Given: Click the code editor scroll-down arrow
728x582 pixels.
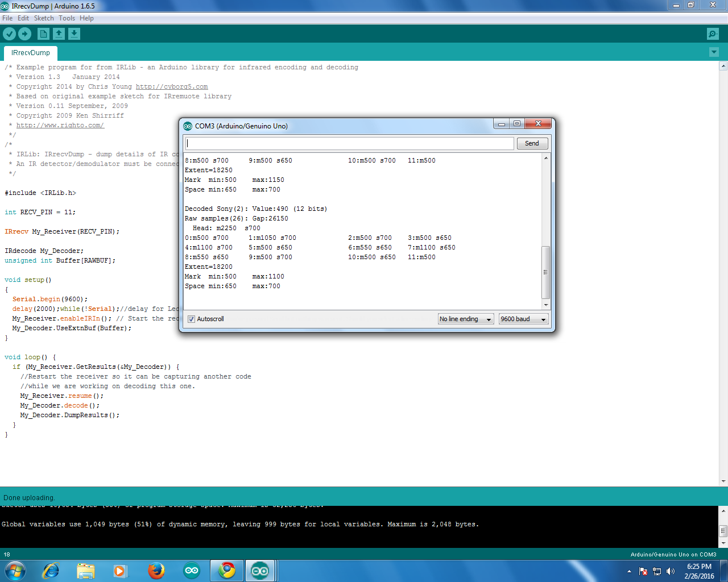Looking at the screenshot, I should [723, 481].
